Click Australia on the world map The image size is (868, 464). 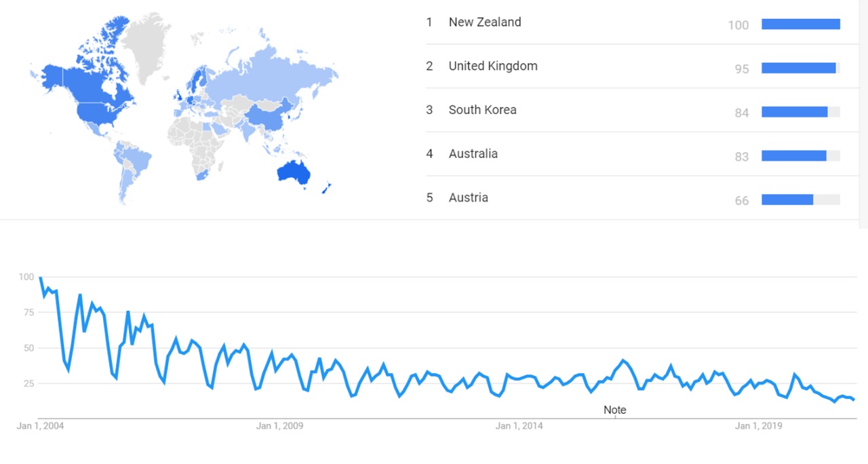point(294,172)
